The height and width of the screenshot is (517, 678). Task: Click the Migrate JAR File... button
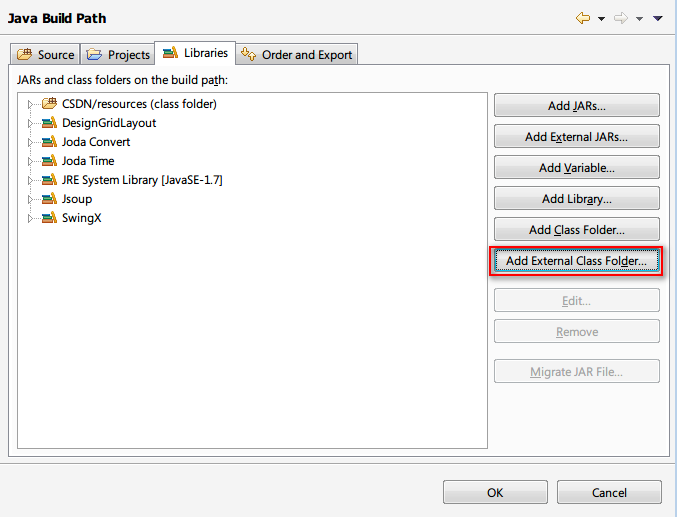[577, 371]
